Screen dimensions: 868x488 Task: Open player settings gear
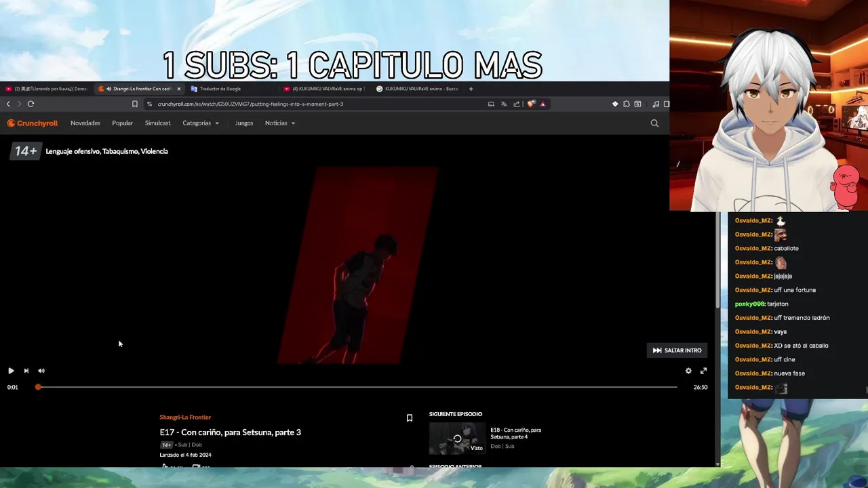(x=688, y=371)
